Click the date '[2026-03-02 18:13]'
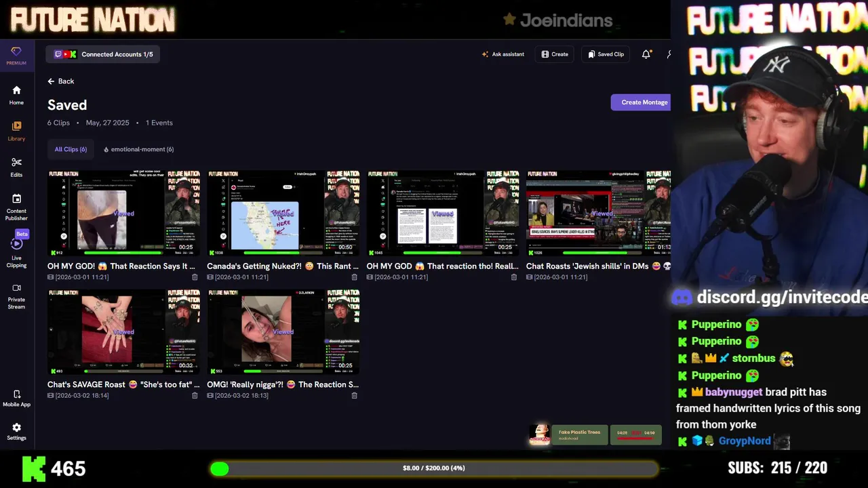The width and height of the screenshot is (868, 488). (x=241, y=395)
